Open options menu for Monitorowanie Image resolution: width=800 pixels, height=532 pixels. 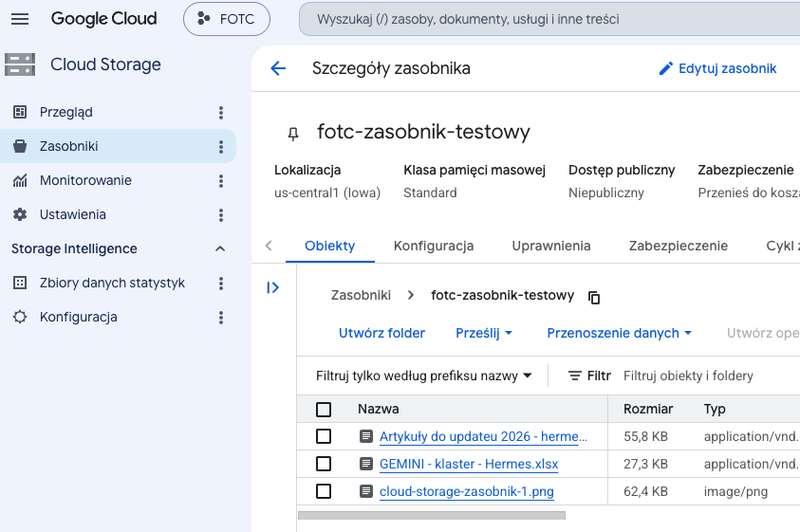click(x=221, y=181)
